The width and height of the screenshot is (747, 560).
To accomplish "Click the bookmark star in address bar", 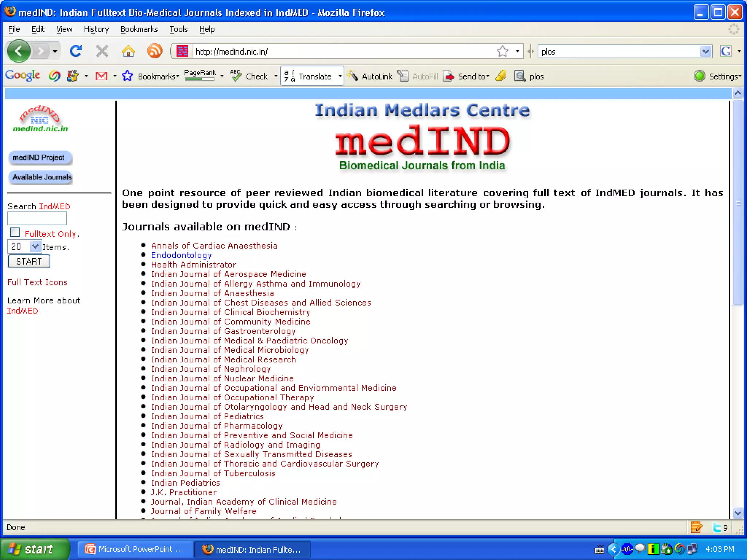I will click(x=502, y=51).
